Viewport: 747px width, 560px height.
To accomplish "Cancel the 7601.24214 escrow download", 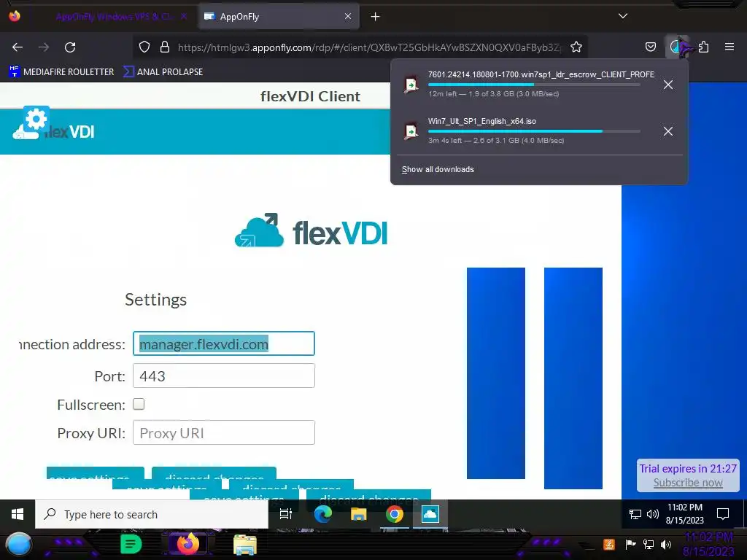I will coord(668,85).
